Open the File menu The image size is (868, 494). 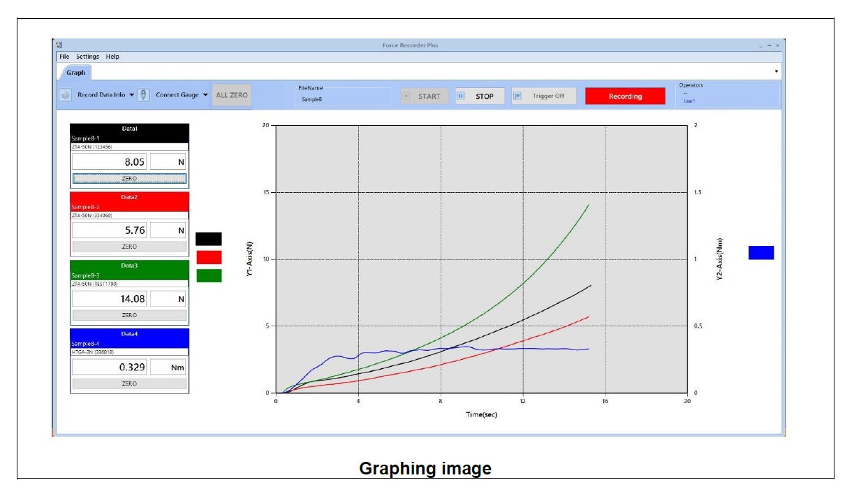(64, 57)
